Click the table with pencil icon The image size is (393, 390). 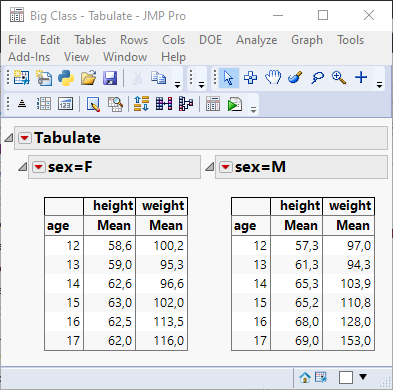[x=93, y=104]
